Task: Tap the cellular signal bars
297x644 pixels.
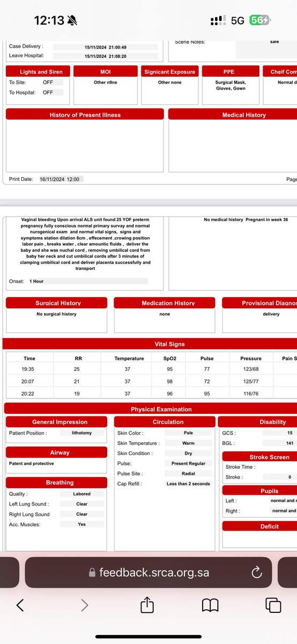Action: (218, 20)
